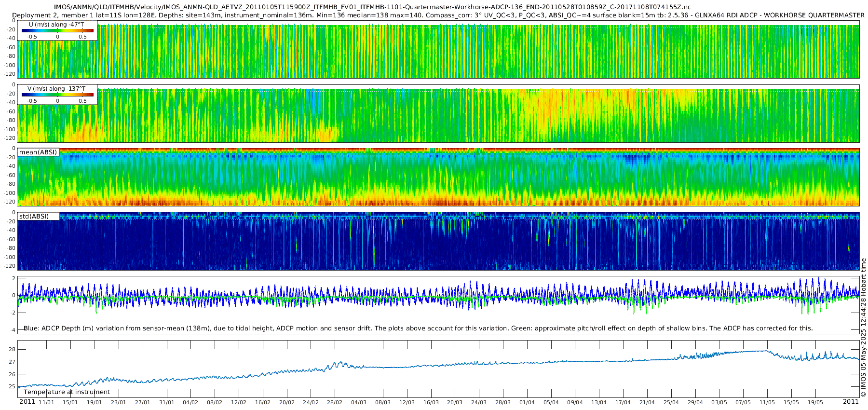Screen dimensions: 868x410
Task: Click the blue ADCP depth variation description text
Action: tap(418, 328)
